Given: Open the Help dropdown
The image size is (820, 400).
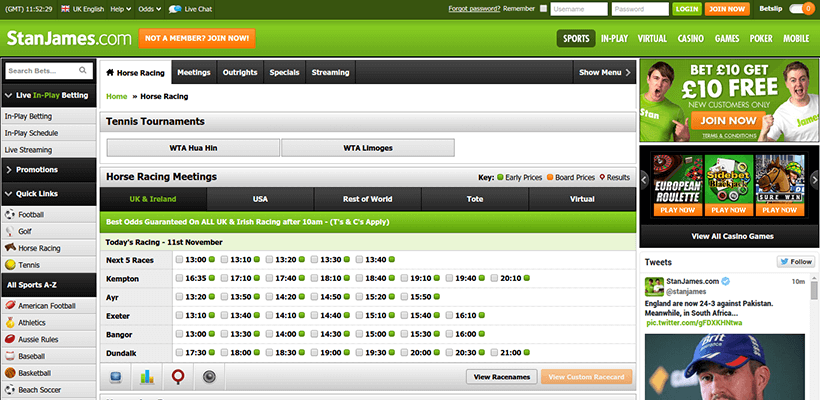Looking at the screenshot, I should coord(121,9).
